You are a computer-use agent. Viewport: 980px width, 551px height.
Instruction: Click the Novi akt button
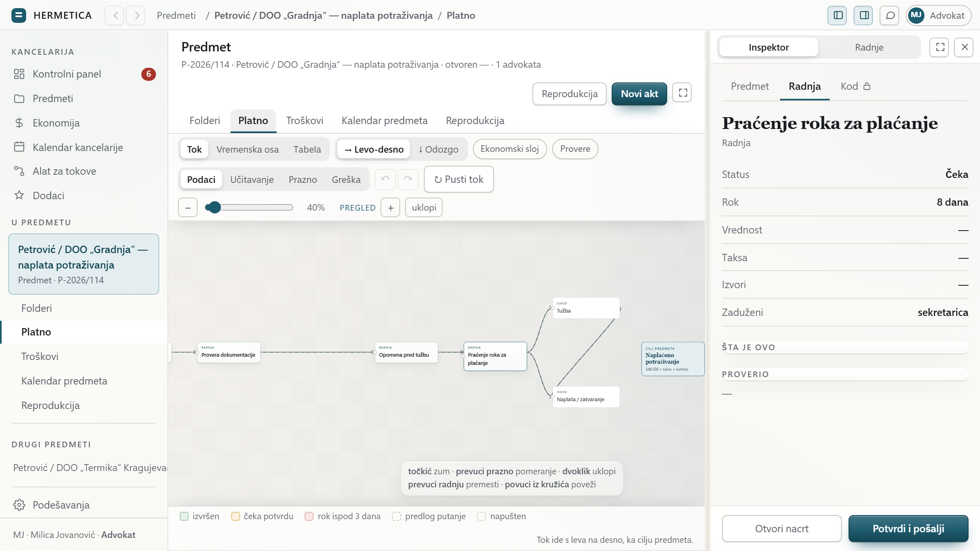tap(639, 94)
